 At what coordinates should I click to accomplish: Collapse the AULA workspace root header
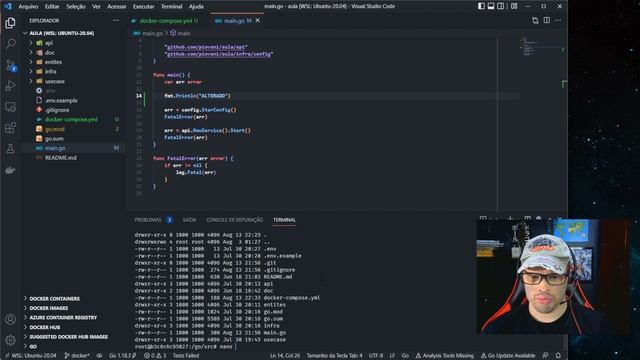(x=61, y=33)
